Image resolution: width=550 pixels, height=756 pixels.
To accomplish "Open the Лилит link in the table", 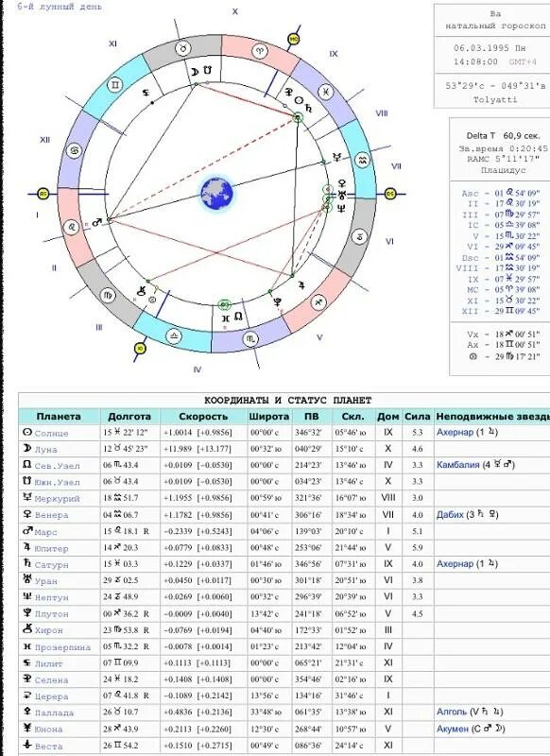I will tap(48, 663).
